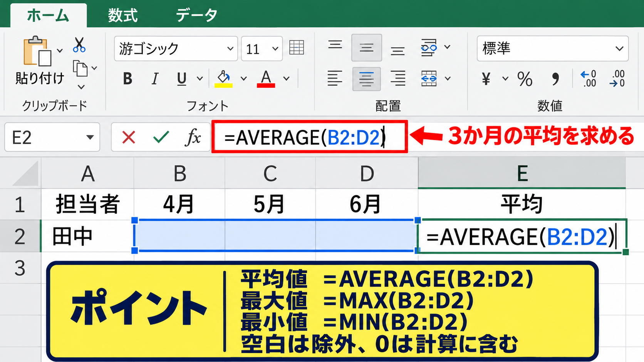The image size is (644, 362).
Task: Align text to bottom
Action: tap(397, 50)
